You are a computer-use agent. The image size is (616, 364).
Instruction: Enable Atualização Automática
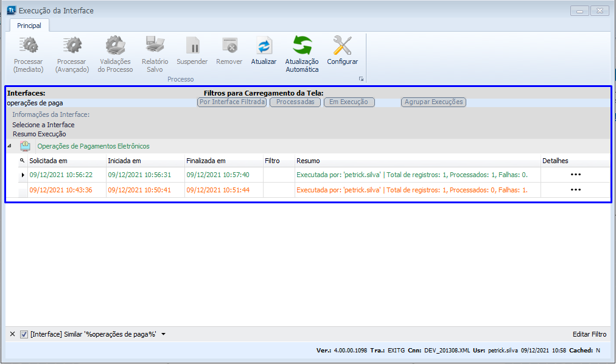click(302, 46)
